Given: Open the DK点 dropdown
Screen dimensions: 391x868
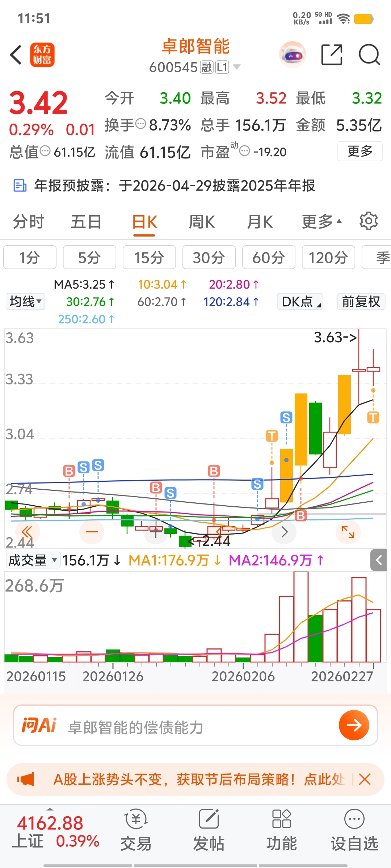Looking at the screenshot, I should pos(300,301).
